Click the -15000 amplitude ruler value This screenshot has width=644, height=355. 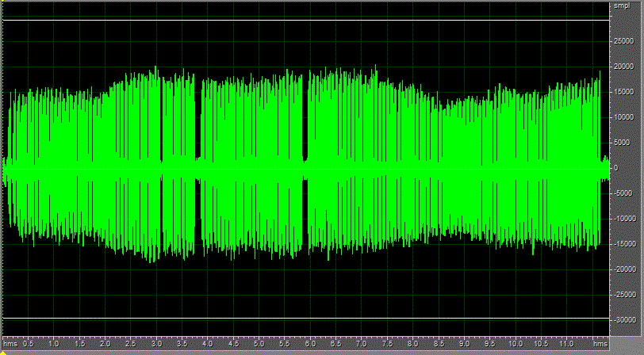pos(624,244)
